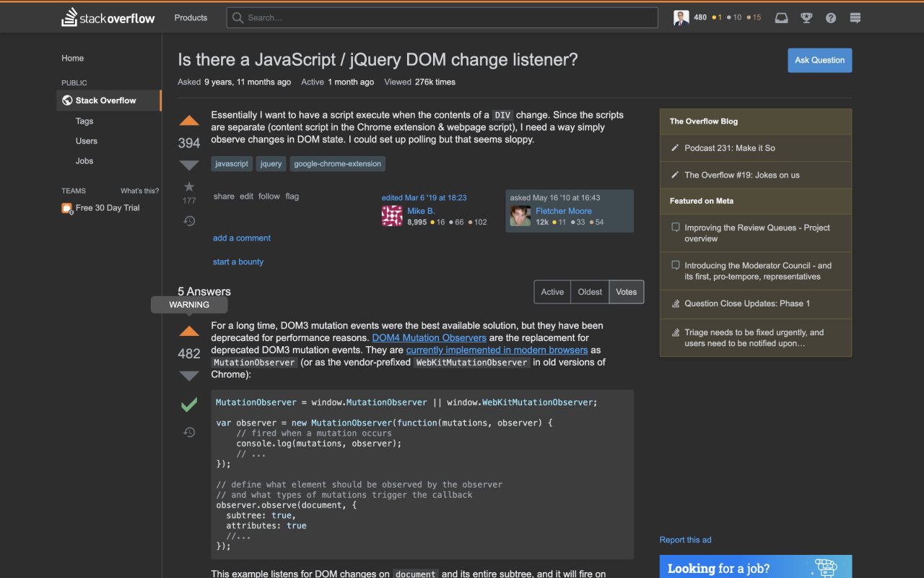Click Report this ad link

(685, 540)
